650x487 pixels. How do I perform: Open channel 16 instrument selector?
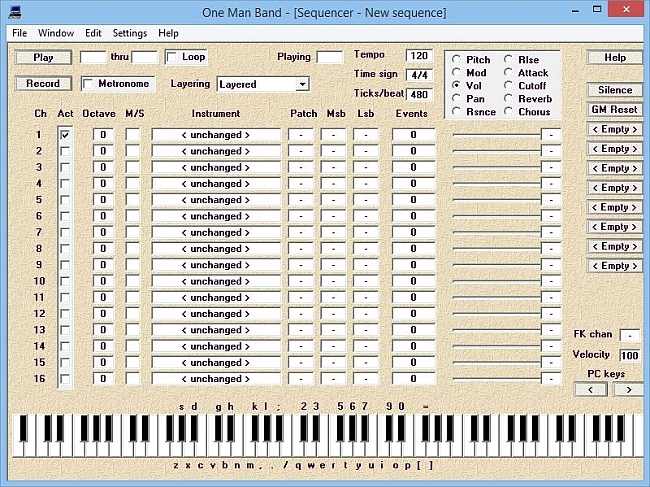click(x=216, y=379)
